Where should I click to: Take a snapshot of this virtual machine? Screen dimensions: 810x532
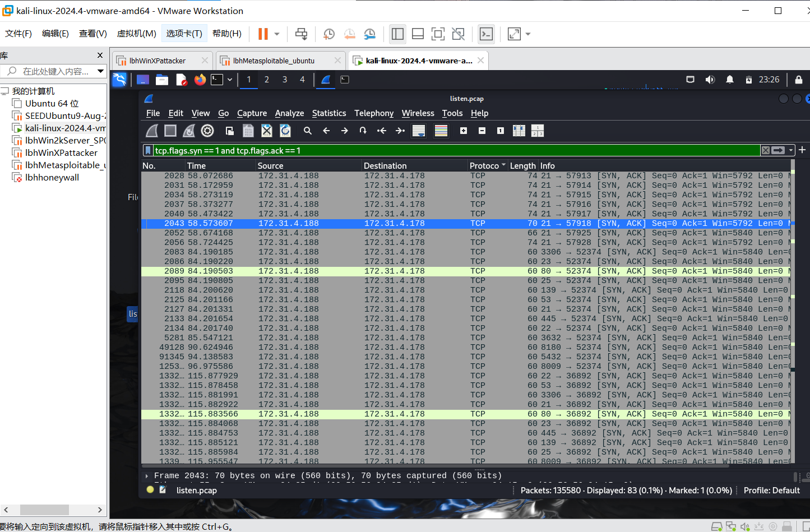point(329,34)
